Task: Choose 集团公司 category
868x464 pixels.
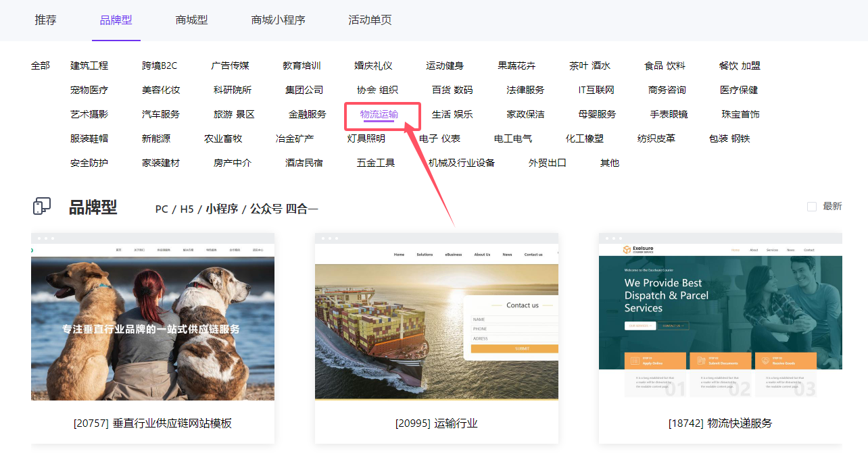Action: coord(304,90)
